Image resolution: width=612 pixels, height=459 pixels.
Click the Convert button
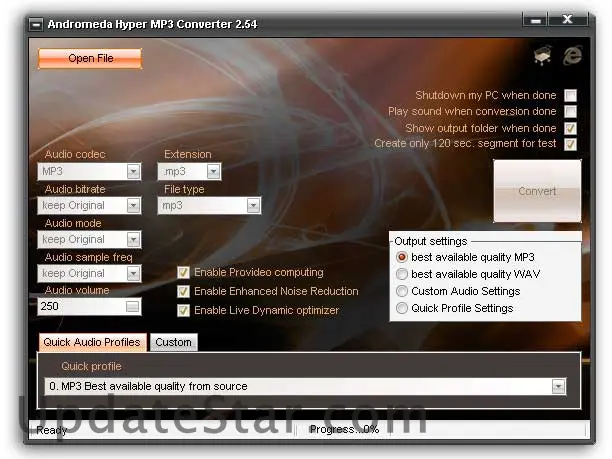(x=537, y=191)
